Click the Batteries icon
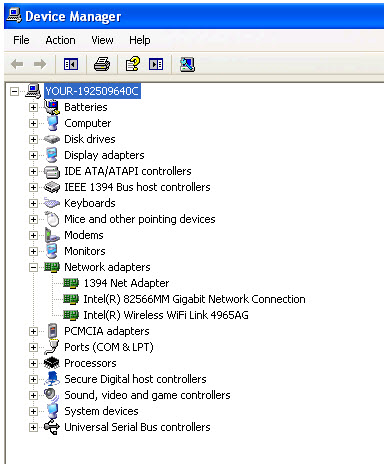The image size is (384, 464). click(52, 107)
